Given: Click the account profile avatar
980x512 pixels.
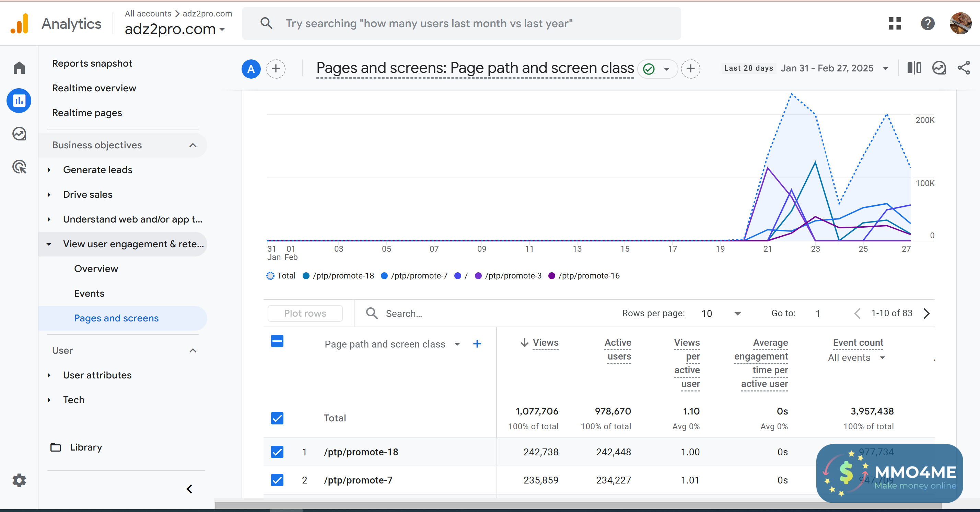Looking at the screenshot, I should click(x=960, y=23).
